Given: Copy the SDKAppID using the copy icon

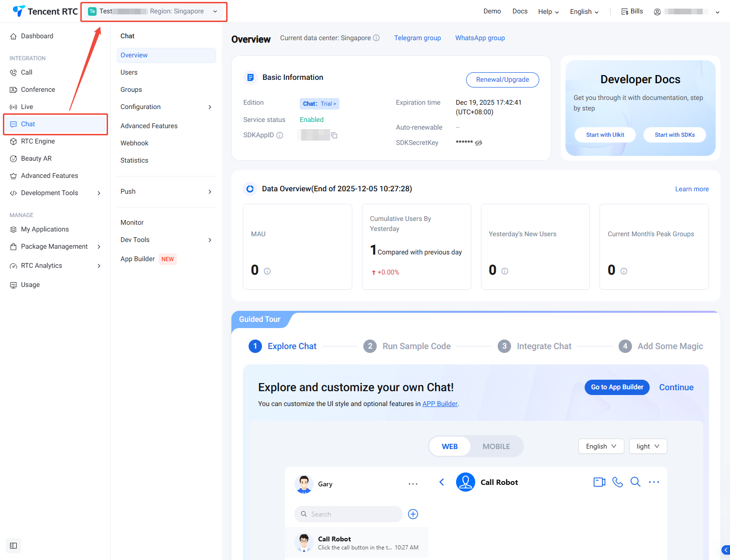Looking at the screenshot, I should pos(334,136).
